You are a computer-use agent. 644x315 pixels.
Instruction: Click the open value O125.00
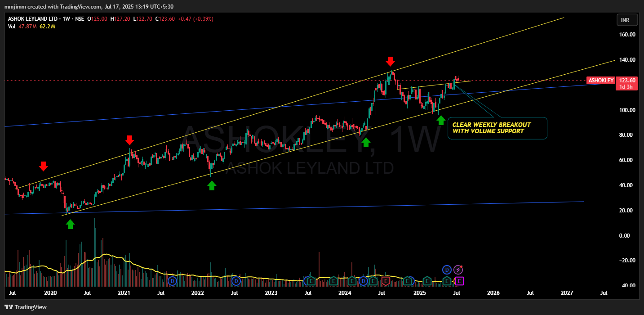[97, 19]
